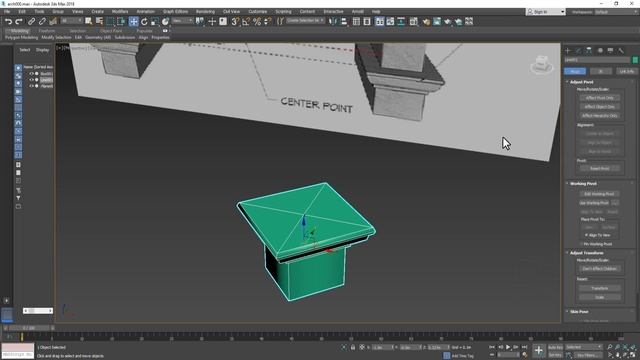Screen dimensions: 640x360
Task: Open the File menu
Action: click(7, 12)
